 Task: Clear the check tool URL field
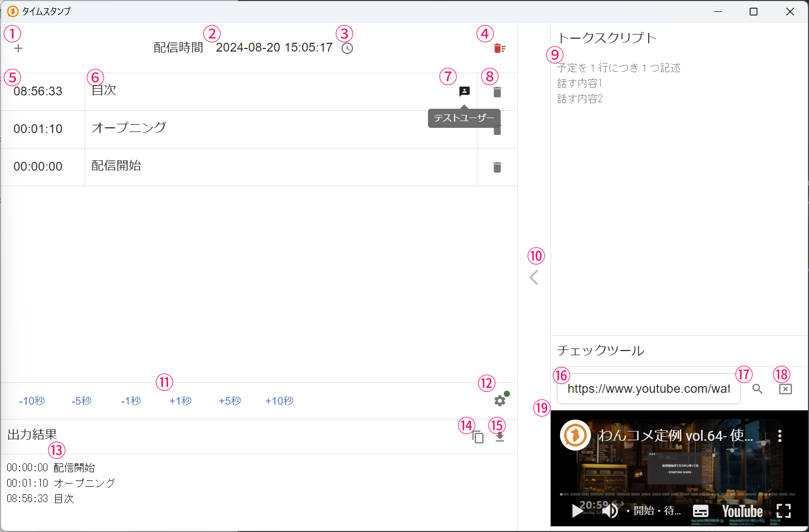(785, 389)
